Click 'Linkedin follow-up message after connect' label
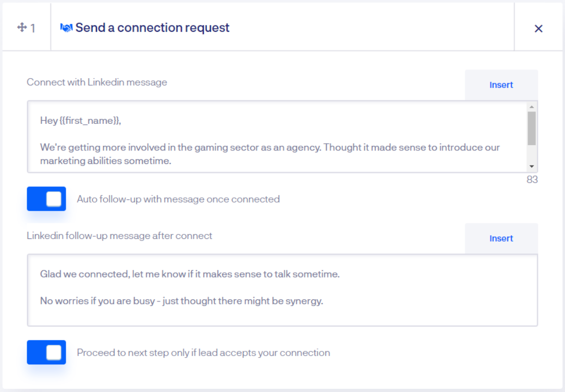The height and width of the screenshot is (392, 565). pos(119,236)
